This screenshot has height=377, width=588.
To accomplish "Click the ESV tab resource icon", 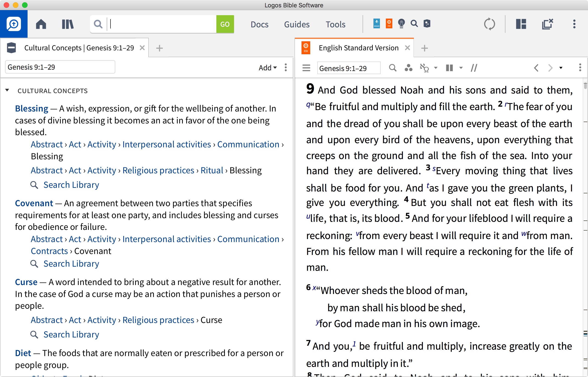I will pos(306,48).
